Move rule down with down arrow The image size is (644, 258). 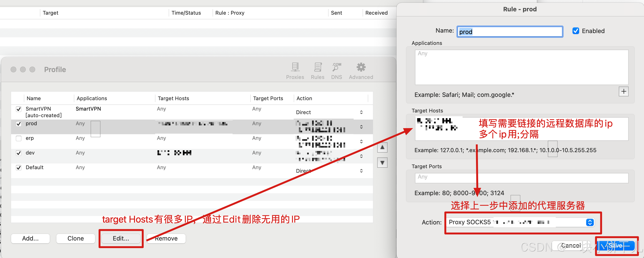[382, 163]
